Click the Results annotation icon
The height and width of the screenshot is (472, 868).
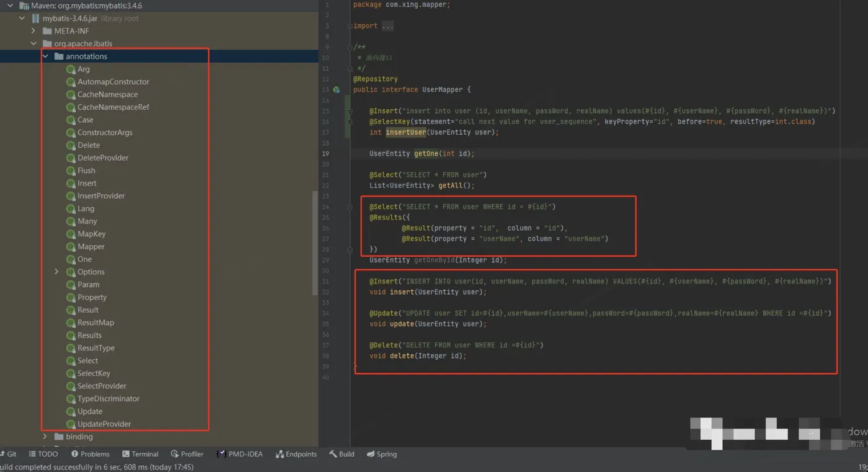71,336
